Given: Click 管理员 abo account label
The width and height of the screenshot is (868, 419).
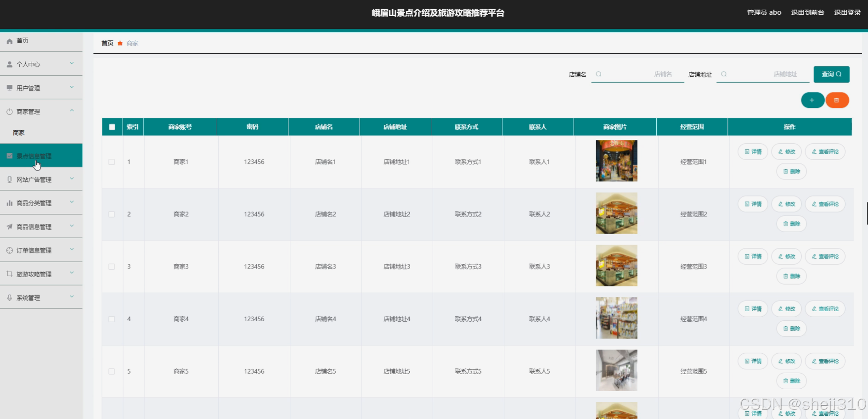Looking at the screenshot, I should (x=764, y=12).
